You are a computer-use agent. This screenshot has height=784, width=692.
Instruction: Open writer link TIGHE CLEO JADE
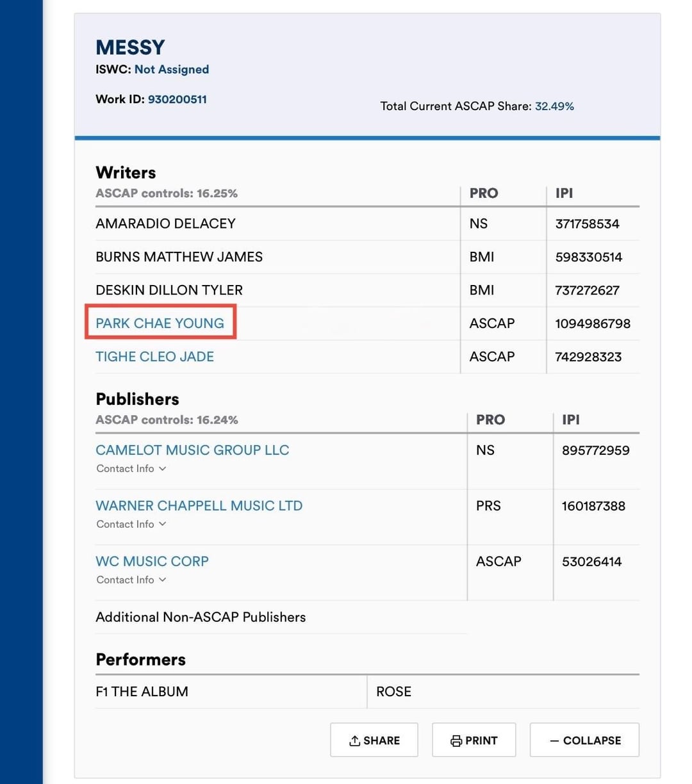click(x=154, y=357)
